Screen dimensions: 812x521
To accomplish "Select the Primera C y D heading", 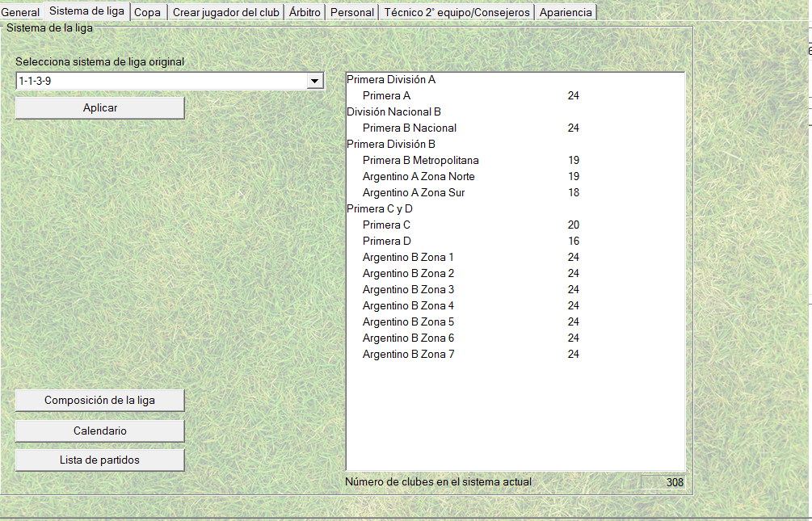I will pos(380,208).
